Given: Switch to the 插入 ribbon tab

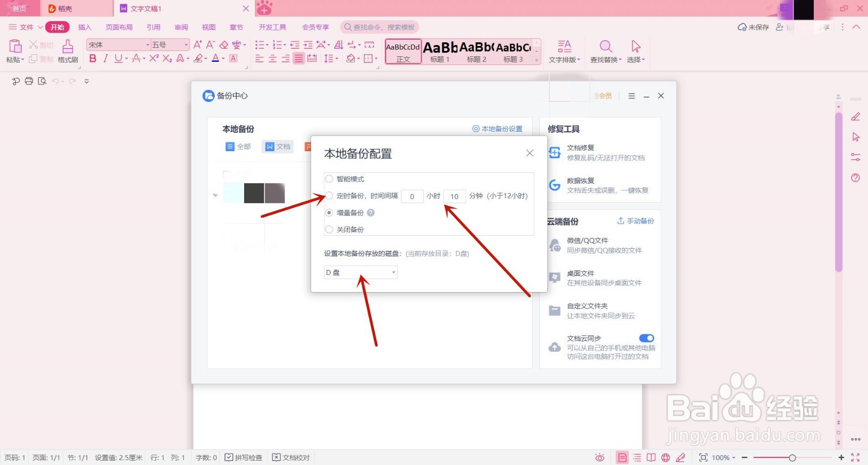Looking at the screenshot, I should click(x=85, y=27).
